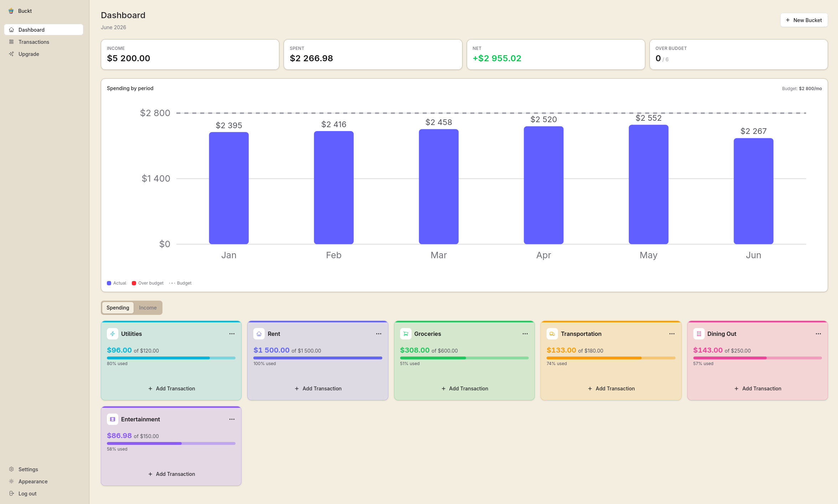Click the Utilities progress bar

pos(171,358)
